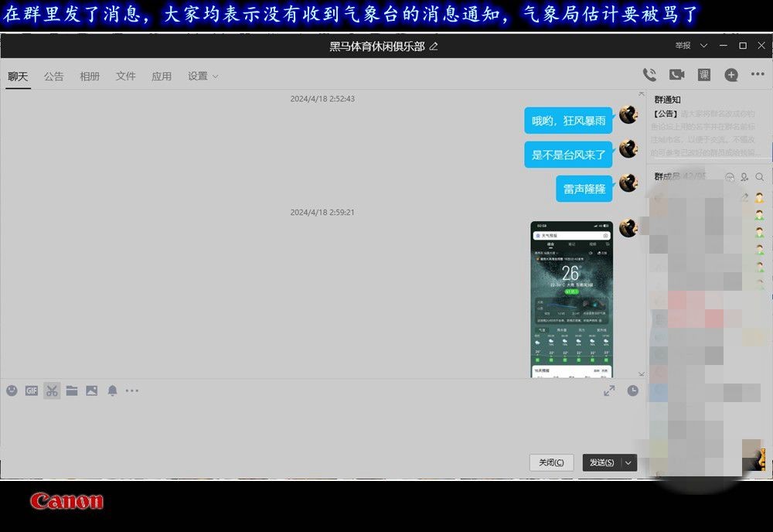Start a group voice call
This screenshot has height=532, width=773.
click(649, 75)
